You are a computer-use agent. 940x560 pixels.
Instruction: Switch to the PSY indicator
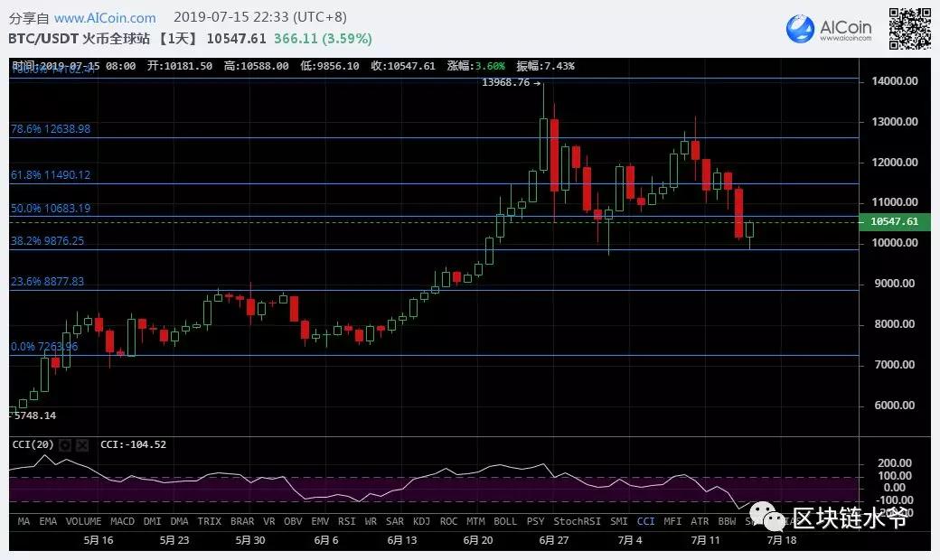535,521
